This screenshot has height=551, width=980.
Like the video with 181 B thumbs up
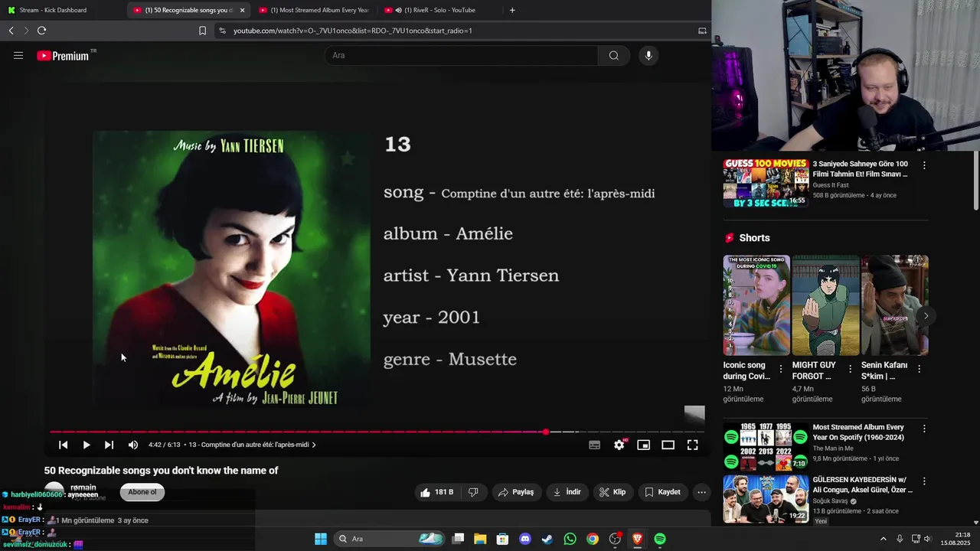coord(437,492)
